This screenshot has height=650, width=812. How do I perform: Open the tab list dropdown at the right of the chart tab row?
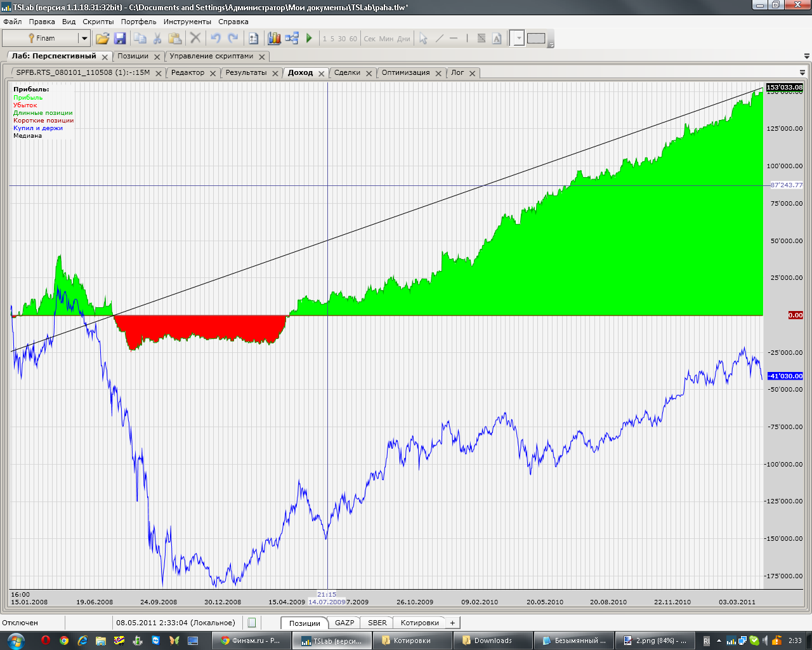point(802,72)
